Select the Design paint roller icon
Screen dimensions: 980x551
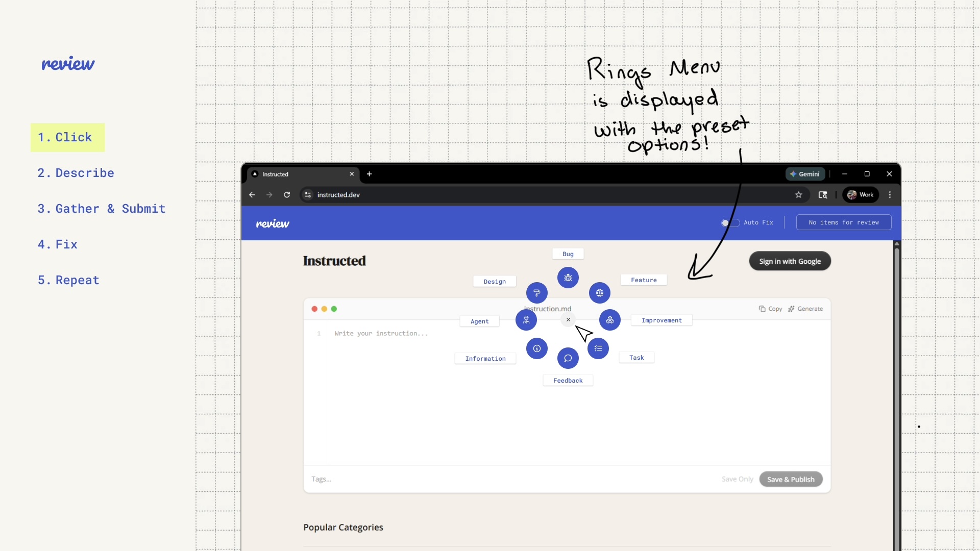536,293
